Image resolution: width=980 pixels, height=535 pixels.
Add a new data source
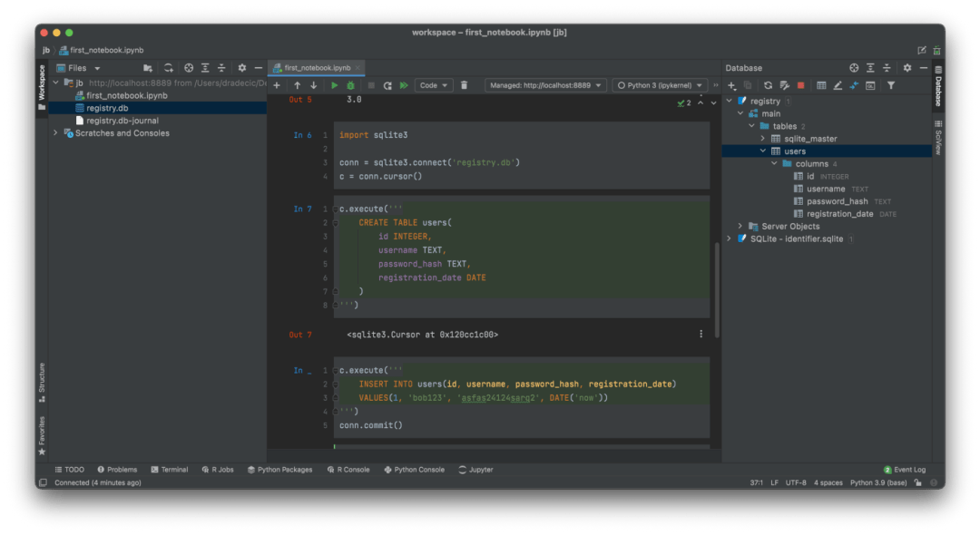[730, 84]
